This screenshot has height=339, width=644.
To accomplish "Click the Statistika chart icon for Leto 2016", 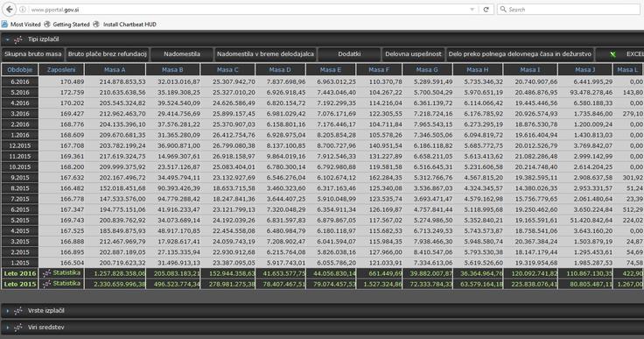I will tap(47, 273).
